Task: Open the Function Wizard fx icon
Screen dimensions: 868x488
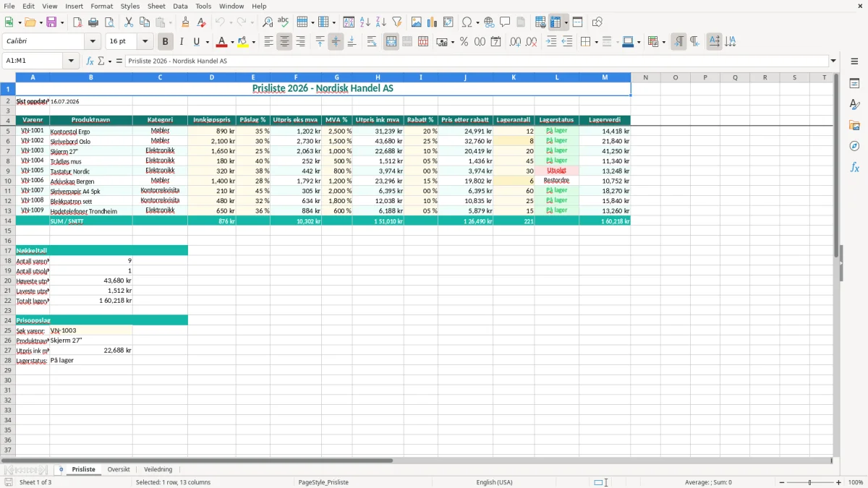Action: pos(90,61)
